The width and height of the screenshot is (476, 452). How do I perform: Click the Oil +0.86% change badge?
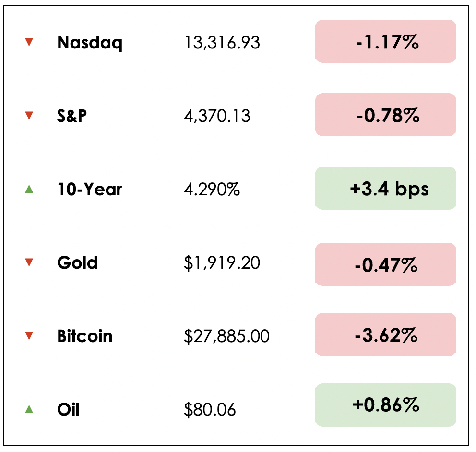pyautogui.click(x=386, y=405)
